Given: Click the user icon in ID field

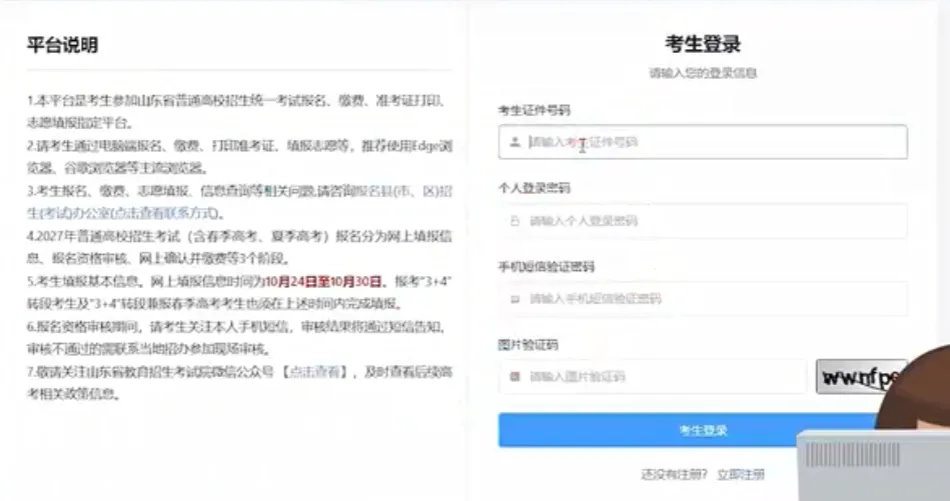Looking at the screenshot, I should [515, 142].
